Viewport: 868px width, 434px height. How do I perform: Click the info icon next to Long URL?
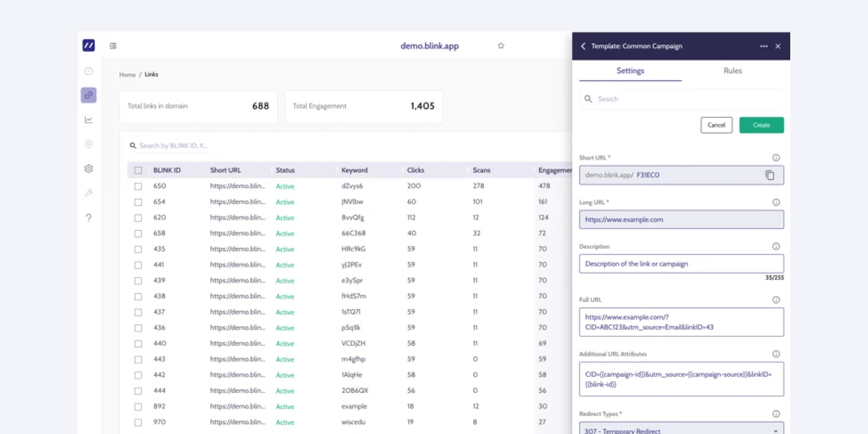coord(776,203)
